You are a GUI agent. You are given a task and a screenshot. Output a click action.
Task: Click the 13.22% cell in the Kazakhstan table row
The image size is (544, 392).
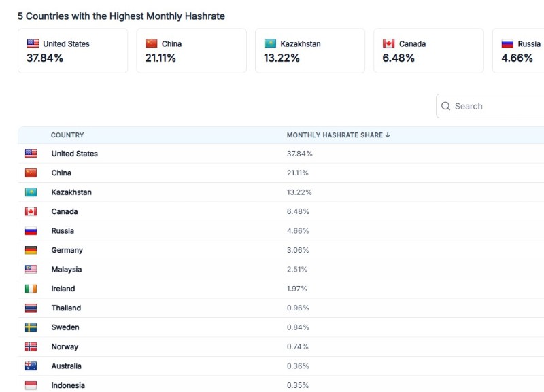[299, 192]
